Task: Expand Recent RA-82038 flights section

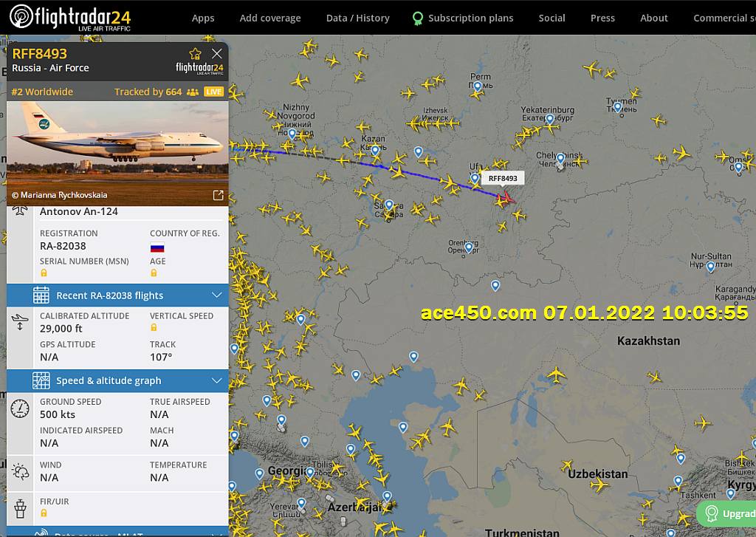Action: point(117,295)
